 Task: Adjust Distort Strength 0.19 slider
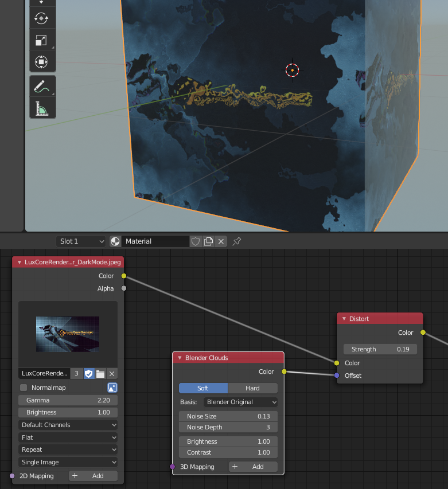(380, 349)
